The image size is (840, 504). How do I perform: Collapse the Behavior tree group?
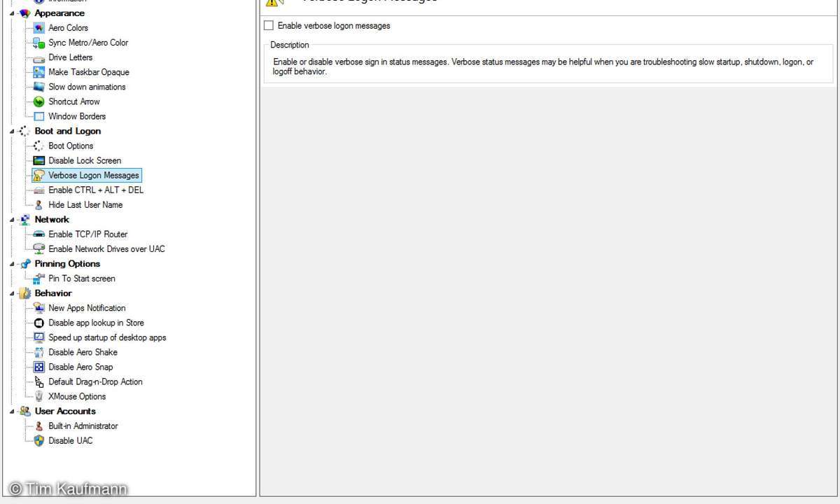click(12, 293)
